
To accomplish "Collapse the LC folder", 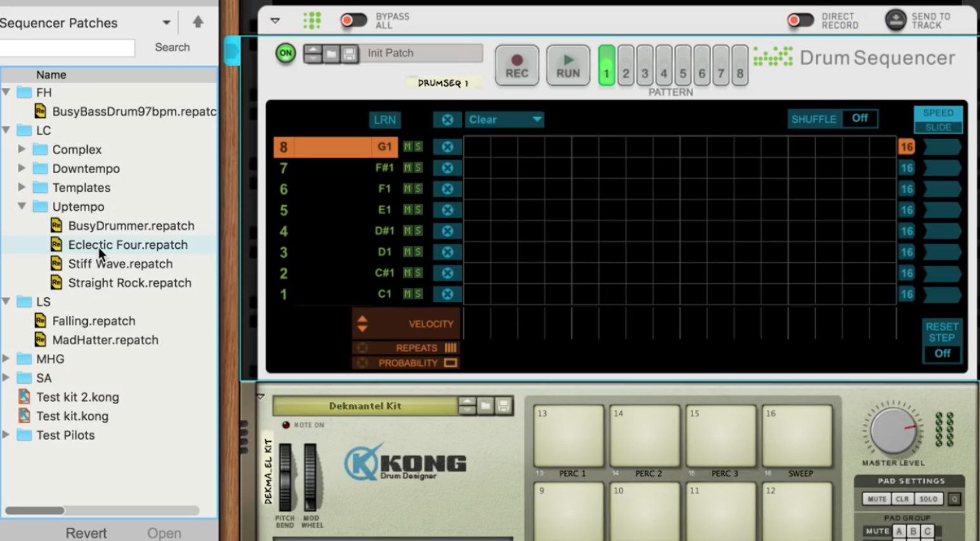I will 6,130.
